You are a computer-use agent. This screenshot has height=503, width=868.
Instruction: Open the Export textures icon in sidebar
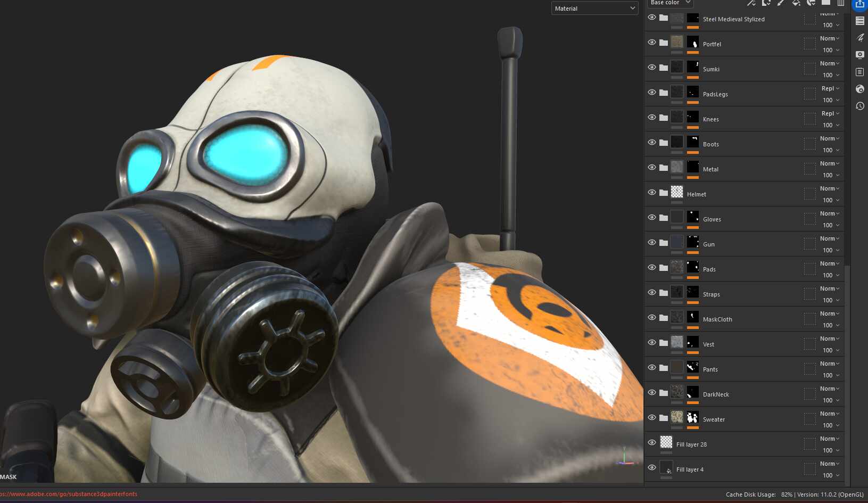859,5
